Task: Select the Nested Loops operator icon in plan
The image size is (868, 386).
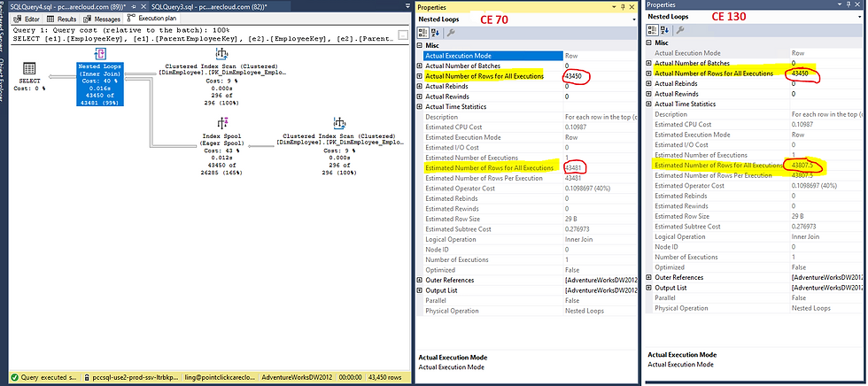Action: click(101, 54)
